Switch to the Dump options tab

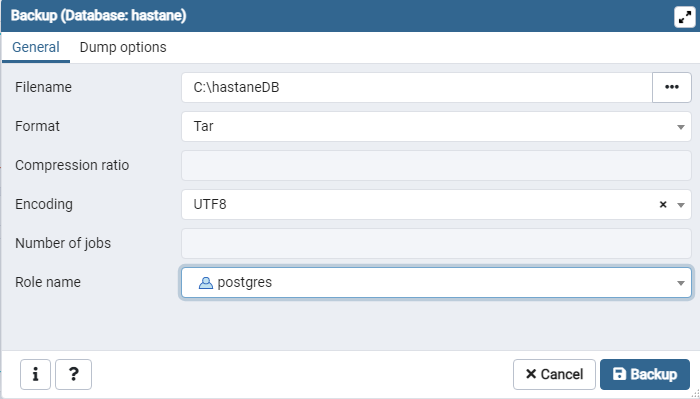[x=123, y=47]
